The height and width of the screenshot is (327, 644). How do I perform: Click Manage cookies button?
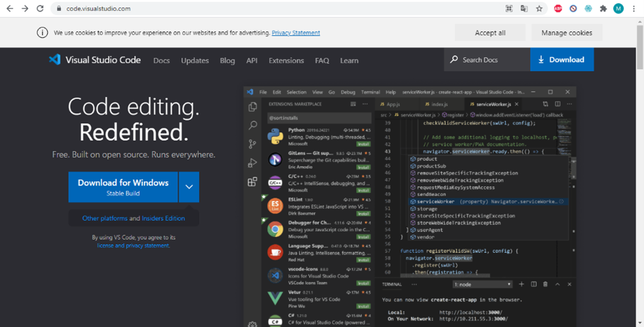click(567, 33)
